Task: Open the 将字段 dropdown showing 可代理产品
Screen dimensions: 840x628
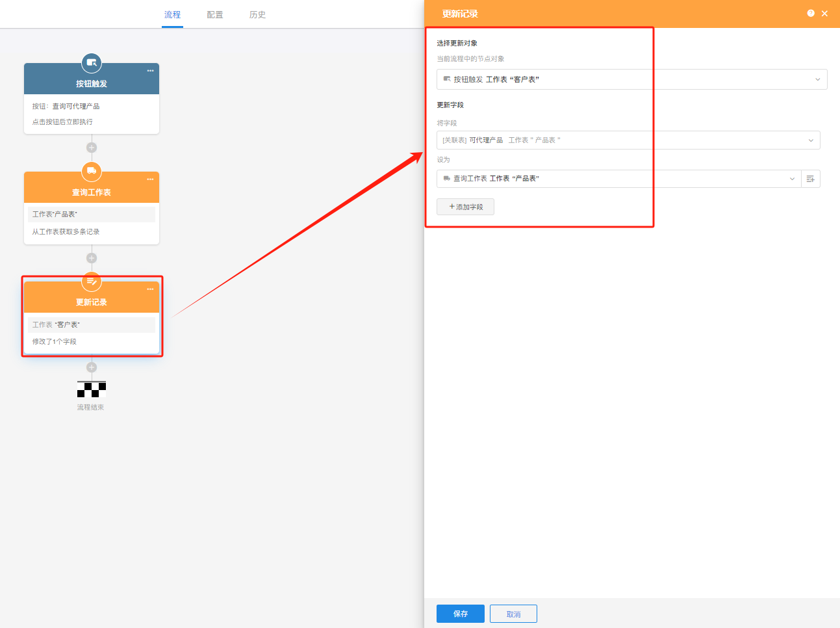Action: pyautogui.click(x=628, y=140)
